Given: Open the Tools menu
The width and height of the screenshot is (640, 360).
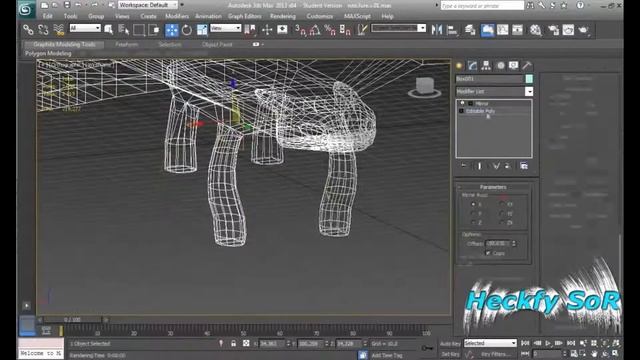Looking at the screenshot, I should [x=70, y=16].
